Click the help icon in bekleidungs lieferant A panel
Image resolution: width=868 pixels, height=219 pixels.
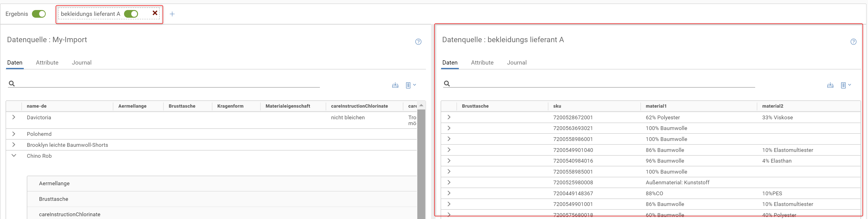coord(853,42)
